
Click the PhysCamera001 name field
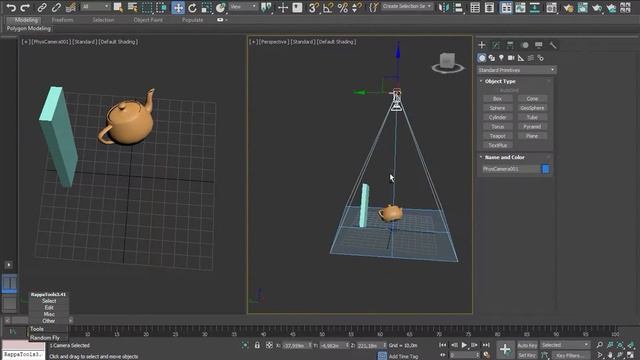(510, 169)
